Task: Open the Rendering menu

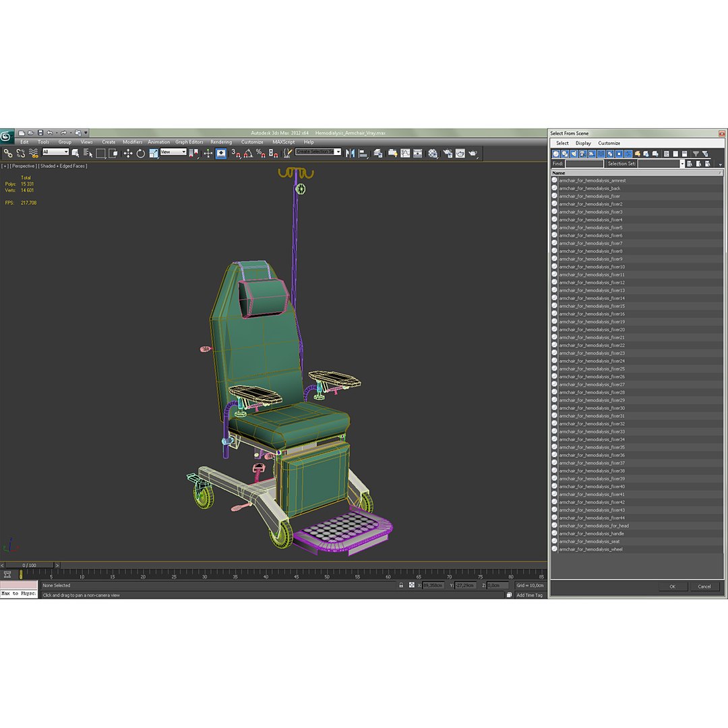Action: click(x=221, y=142)
